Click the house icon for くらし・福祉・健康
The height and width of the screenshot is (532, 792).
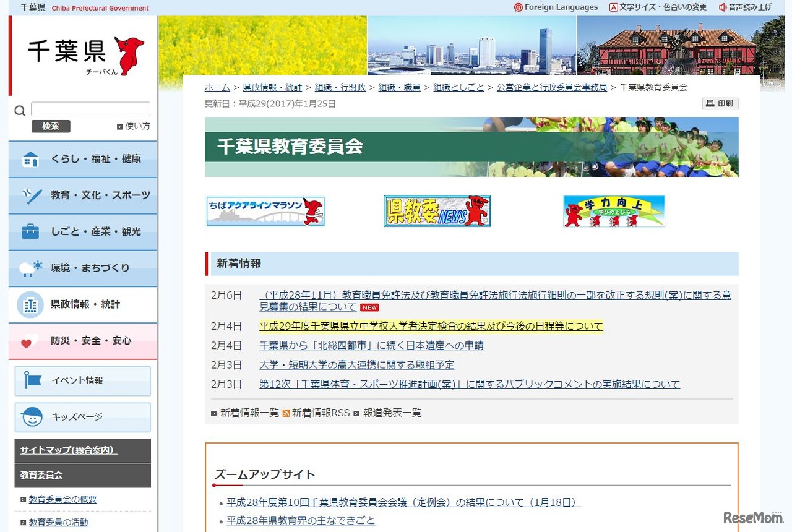click(x=30, y=160)
